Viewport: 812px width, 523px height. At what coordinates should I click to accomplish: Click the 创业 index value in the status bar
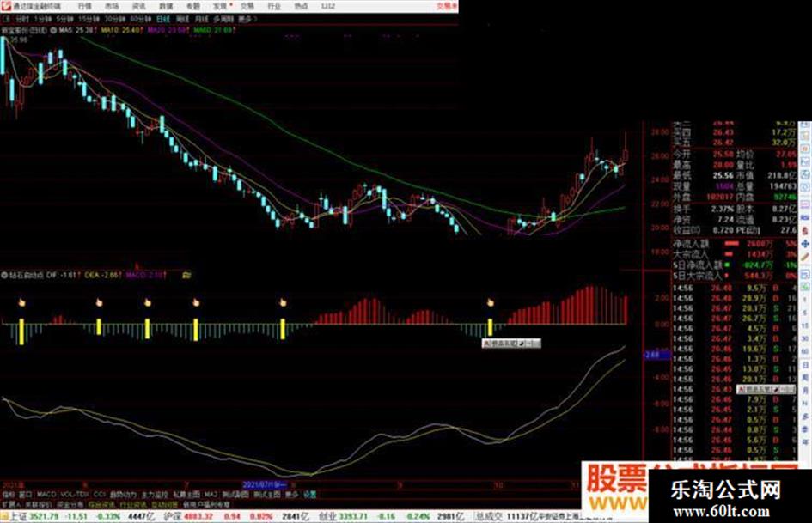pos(354,517)
